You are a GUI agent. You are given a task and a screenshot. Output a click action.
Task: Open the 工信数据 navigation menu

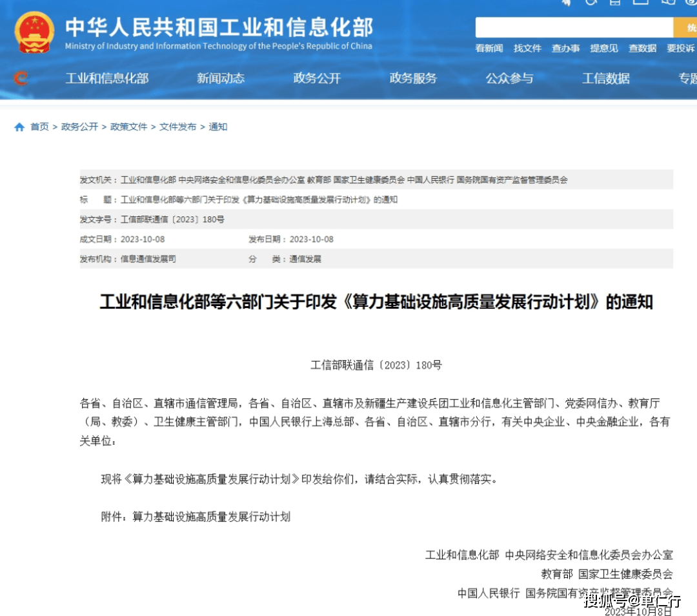click(605, 78)
